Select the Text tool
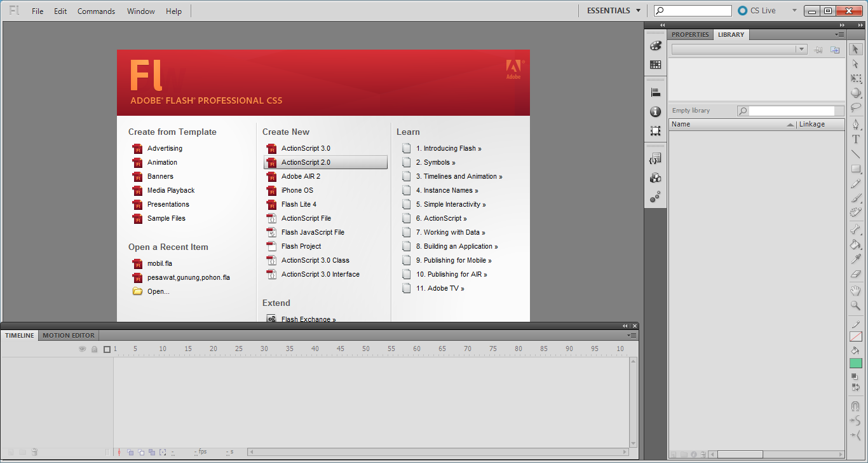This screenshot has width=868, height=463. pyautogui.click(x=856, y=139)
